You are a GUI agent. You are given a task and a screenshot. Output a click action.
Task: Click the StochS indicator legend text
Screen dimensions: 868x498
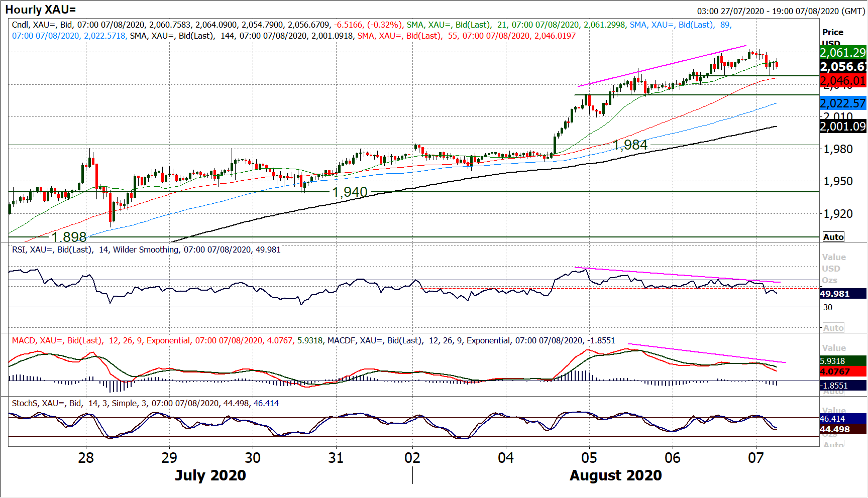[145, 403]
